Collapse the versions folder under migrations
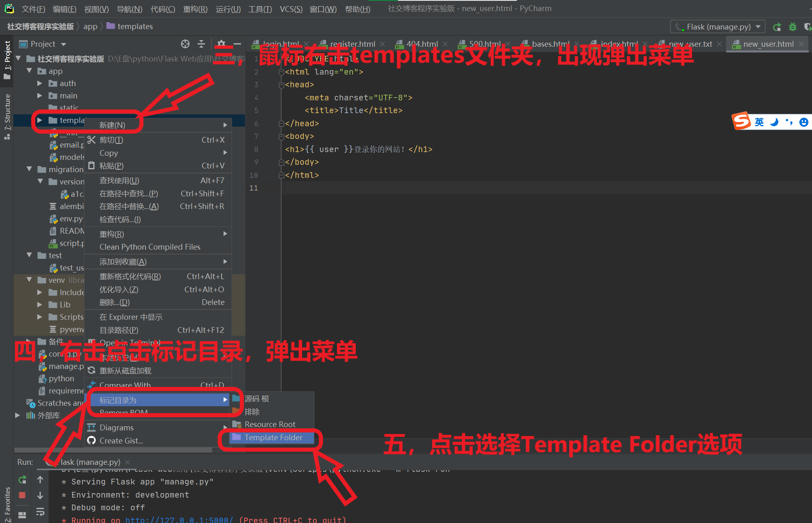Image resolution: width=812 pixels, height=523 pixels. (40, 182)
